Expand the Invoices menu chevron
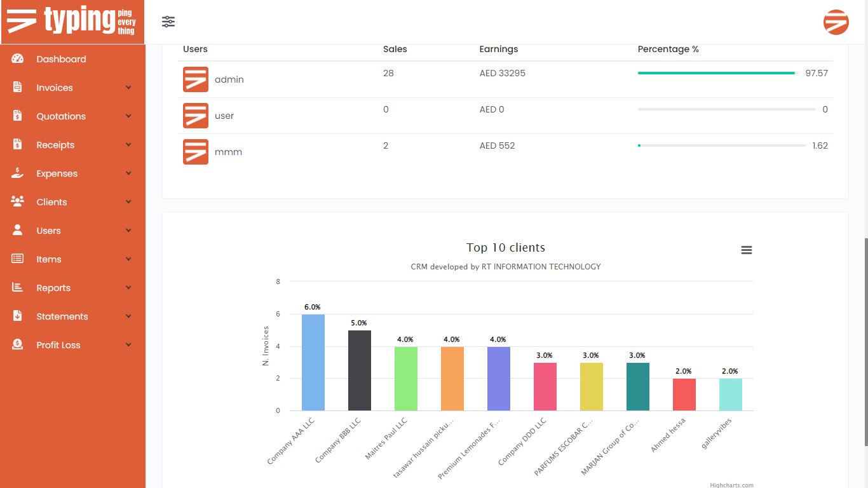 point(128,87)
